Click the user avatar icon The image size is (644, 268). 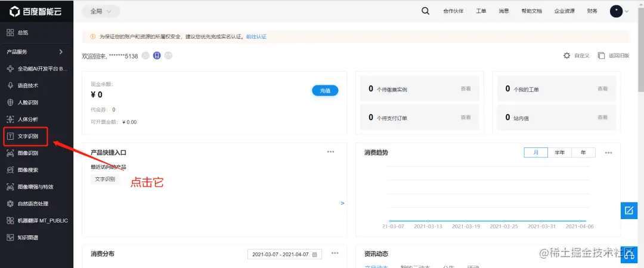[x=616, y=11]
